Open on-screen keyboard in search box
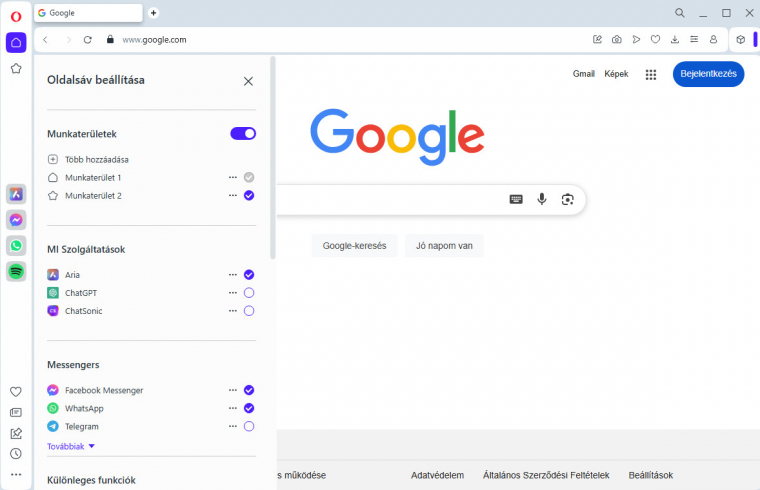Screen dimensions: 760x490 pos(516,199)
